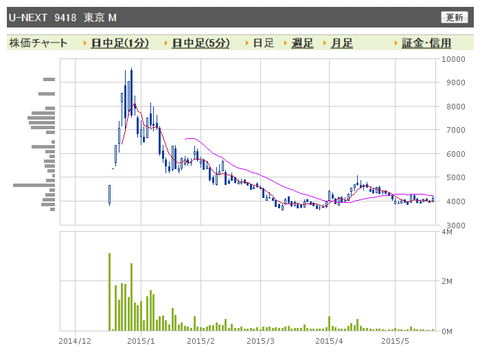Click the 7000 price axis label
This screenshot has width=480, height=363.
click(x=456, y=130)
